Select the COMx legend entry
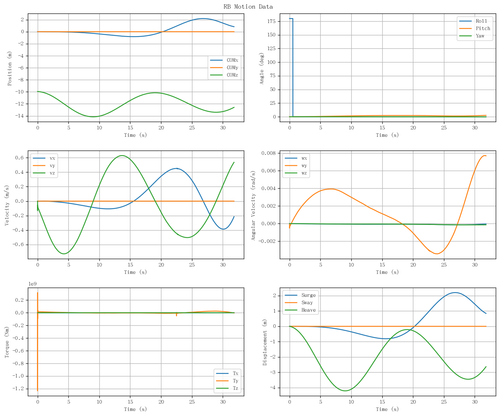Screen dimensions: 500x416 pyautogui.click(x=224, y=60)
